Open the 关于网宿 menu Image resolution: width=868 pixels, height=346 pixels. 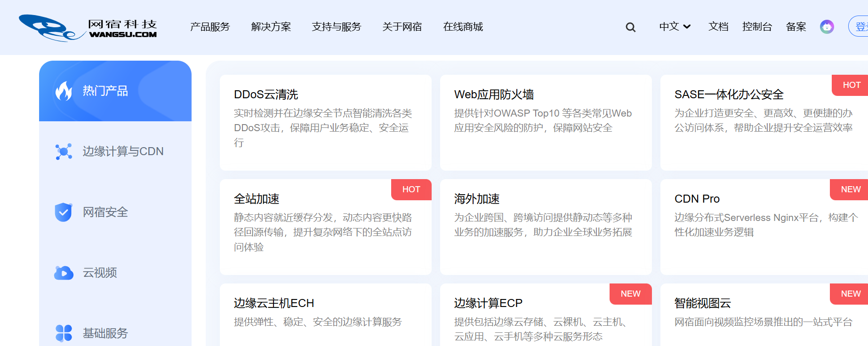click(402, 27)
